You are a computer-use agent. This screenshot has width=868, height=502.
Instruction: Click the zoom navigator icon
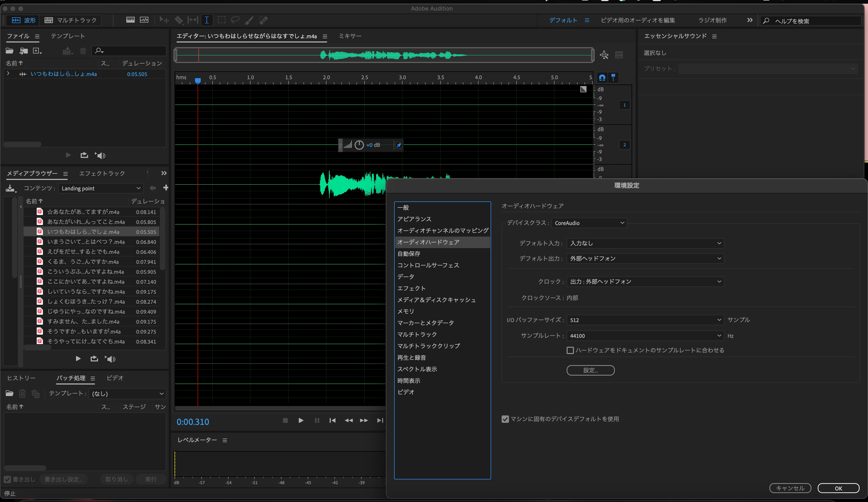tap(604, 55)
